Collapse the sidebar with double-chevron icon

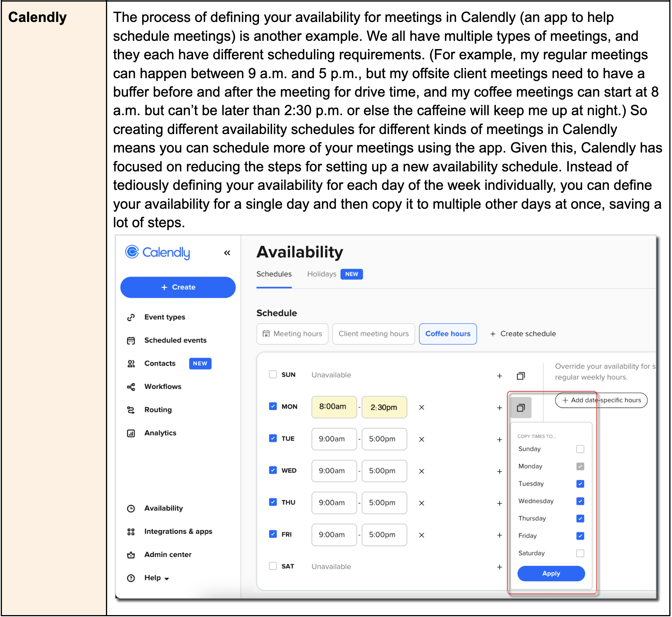tap(227, 253)
